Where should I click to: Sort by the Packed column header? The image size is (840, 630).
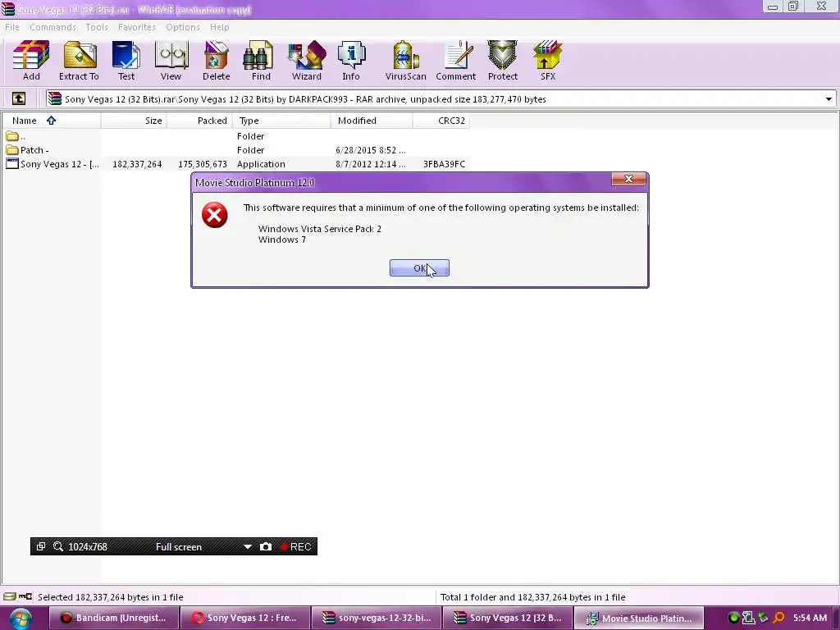click(x=199, y=121)
